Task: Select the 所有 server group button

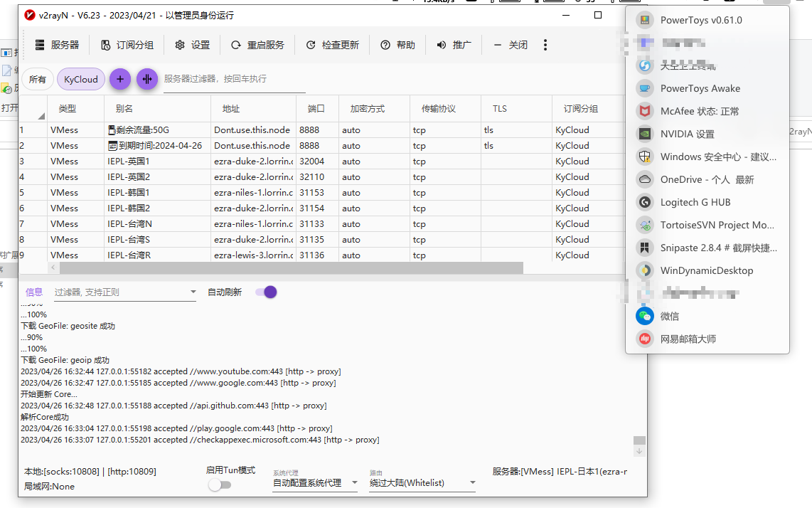Action: 37,79
